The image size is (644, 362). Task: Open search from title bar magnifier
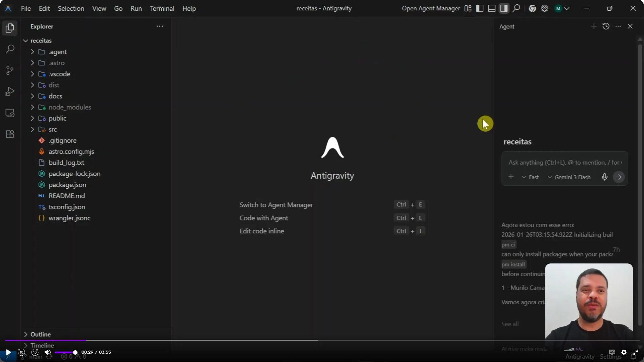[x=517, y=8]
